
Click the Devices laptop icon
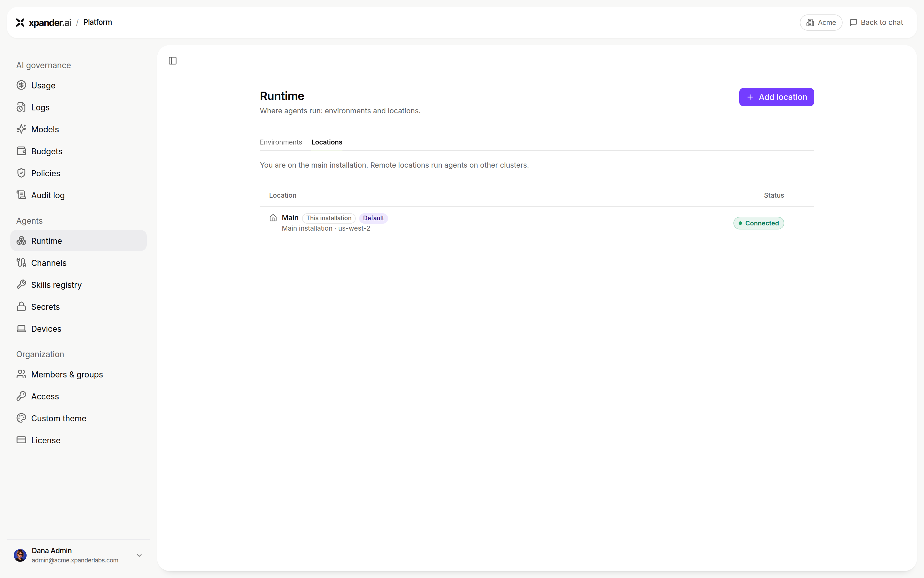(21, 329)
